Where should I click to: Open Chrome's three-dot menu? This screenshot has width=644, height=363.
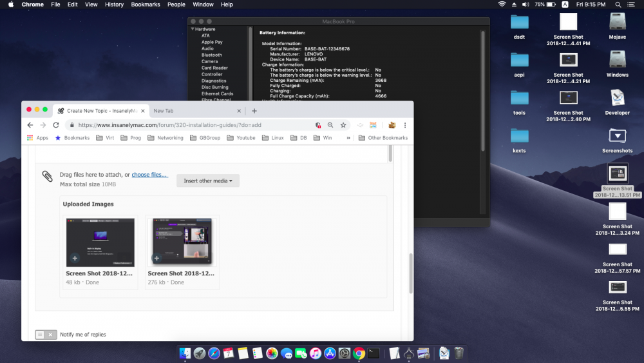(405, 125)
